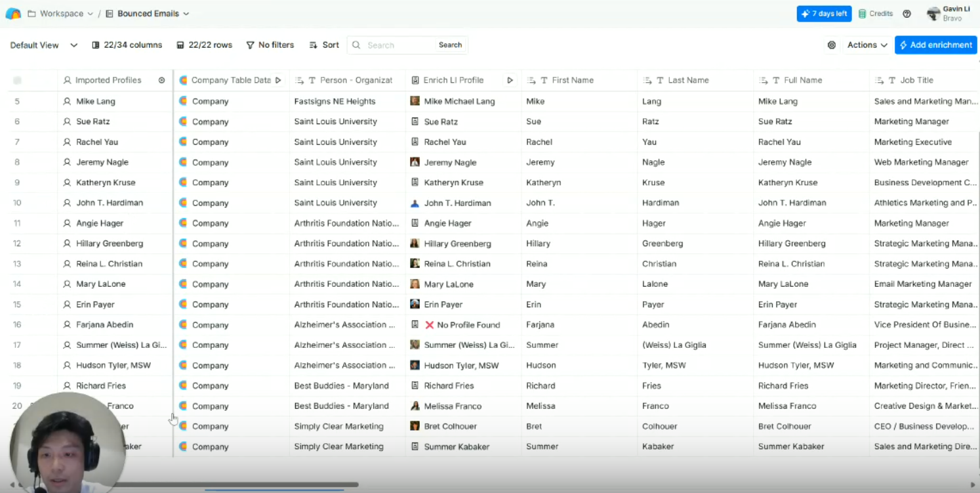Click the Last Name column header
Screen dimensions: 980x493
point(695,80)
